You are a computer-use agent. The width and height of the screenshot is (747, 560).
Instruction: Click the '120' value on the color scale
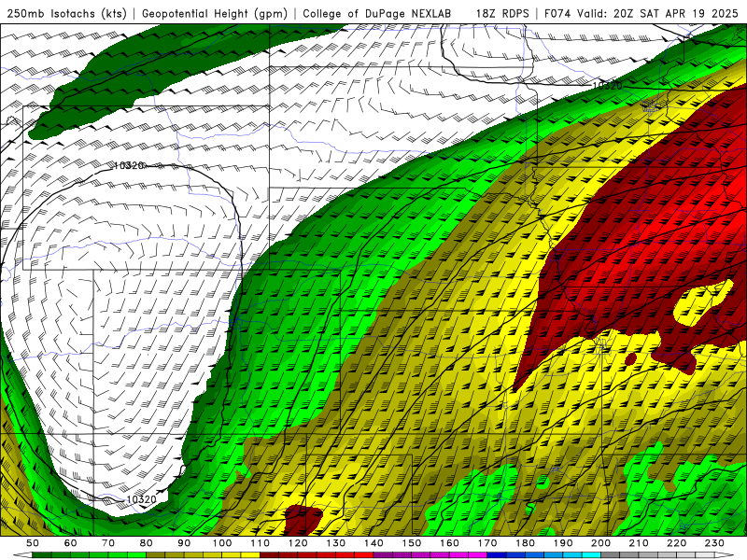pyautogui.click(x=298, y=543)
